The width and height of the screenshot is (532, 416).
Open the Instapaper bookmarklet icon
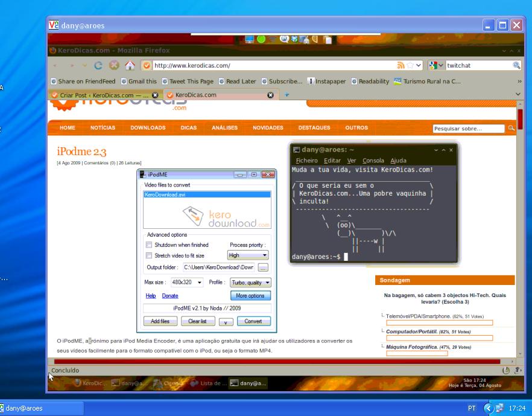310,81
